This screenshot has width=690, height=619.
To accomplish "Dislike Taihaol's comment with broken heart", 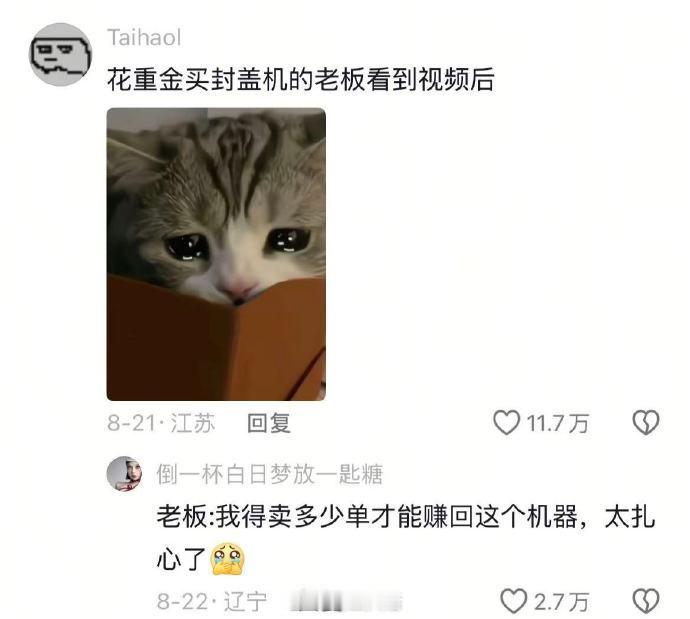I will (x=646, y=423).
